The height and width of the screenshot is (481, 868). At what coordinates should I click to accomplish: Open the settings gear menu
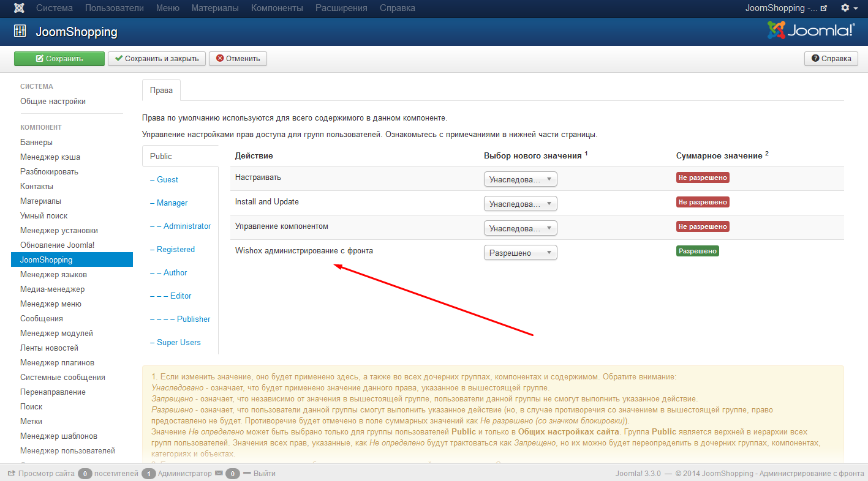click(848, 9)
